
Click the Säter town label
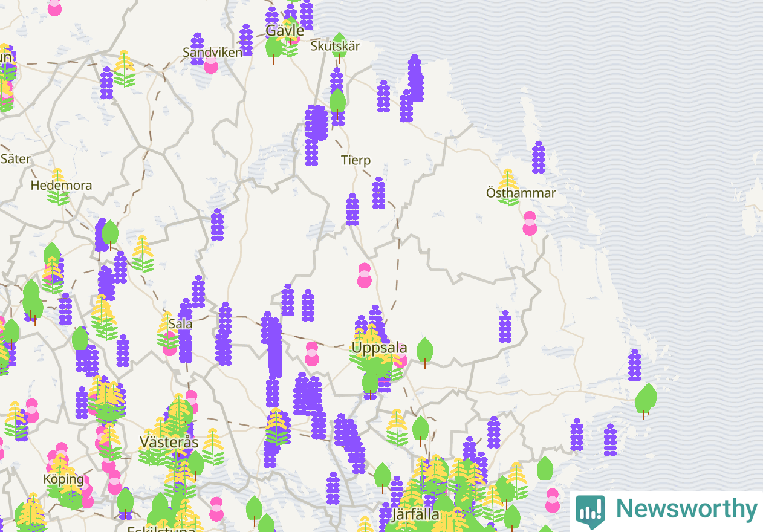coord(16,159)
